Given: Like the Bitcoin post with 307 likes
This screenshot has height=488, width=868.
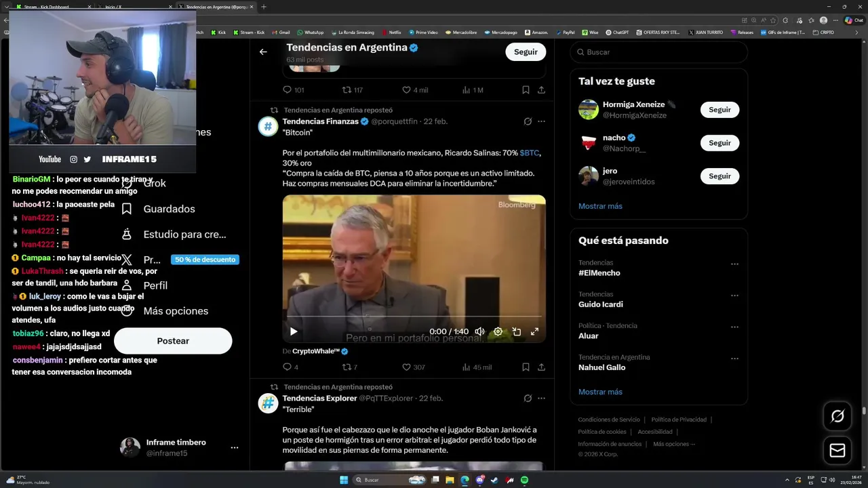Looking at the screenshot, I should 414,367.
